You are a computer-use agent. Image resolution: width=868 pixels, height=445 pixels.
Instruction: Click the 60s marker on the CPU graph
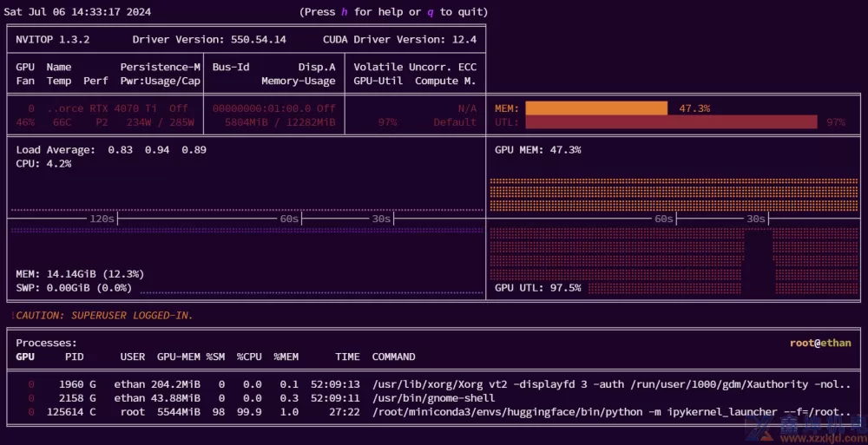289,219
